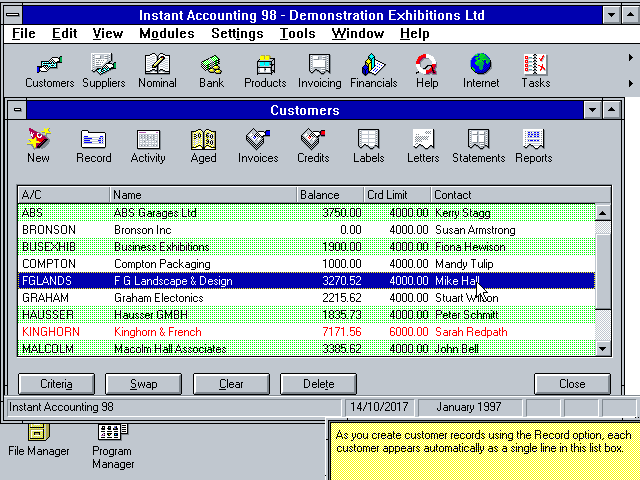
Task: Click the Crd Limit column header
Action: [x=397, y=195]
